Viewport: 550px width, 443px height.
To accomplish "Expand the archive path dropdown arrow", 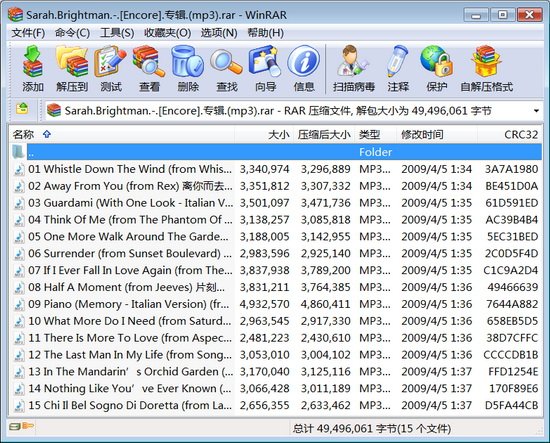I will (536, 111).
